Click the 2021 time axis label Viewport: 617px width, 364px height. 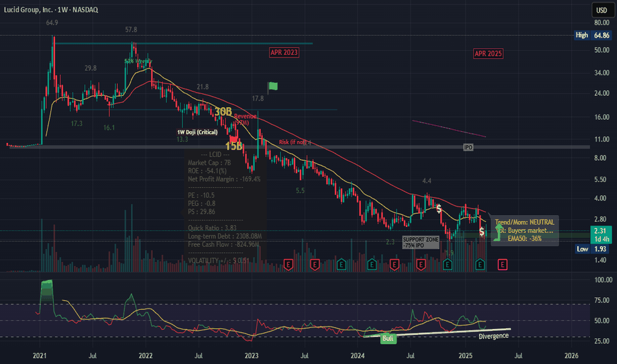(39, 356)
